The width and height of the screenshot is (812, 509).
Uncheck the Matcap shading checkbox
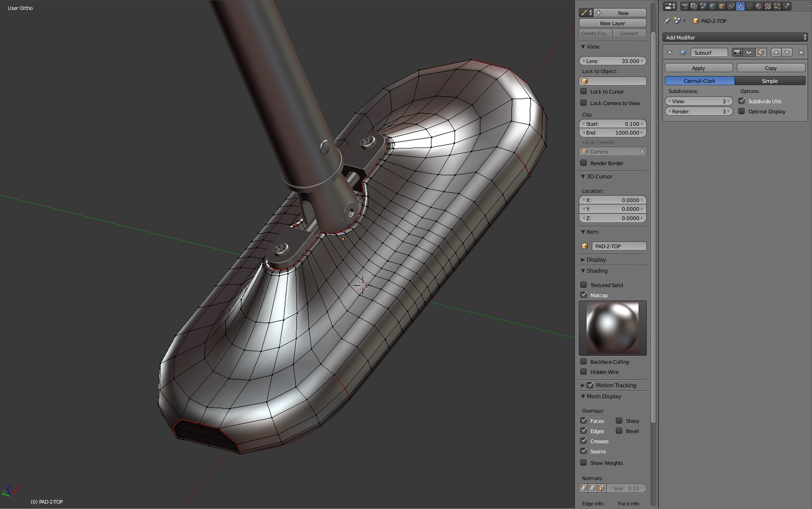[584, 295]
